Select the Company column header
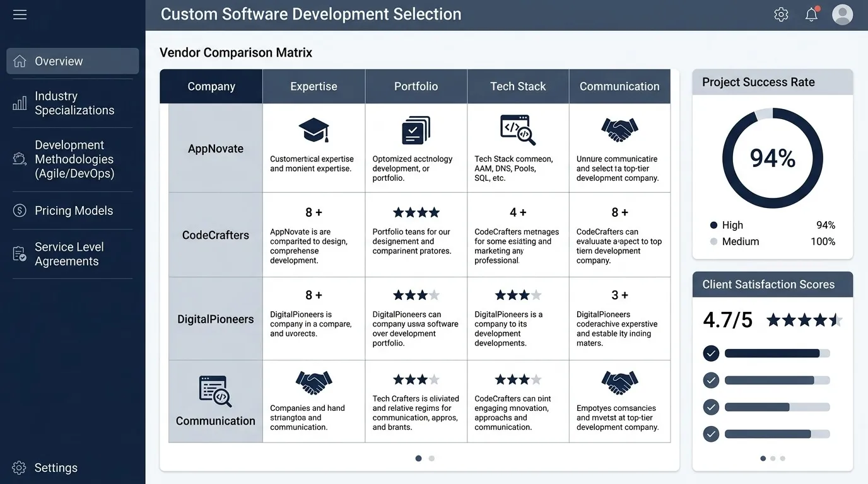868x484 pixels. (x=211, y=86)
